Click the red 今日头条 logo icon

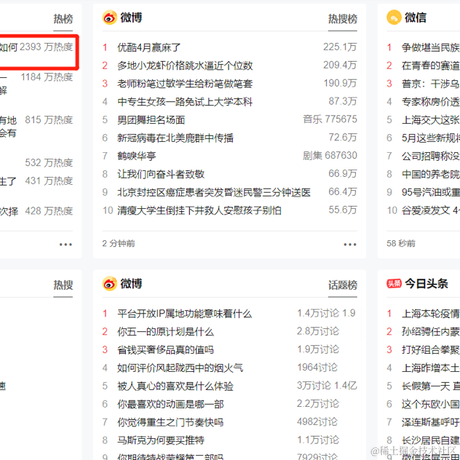point(394,284)
